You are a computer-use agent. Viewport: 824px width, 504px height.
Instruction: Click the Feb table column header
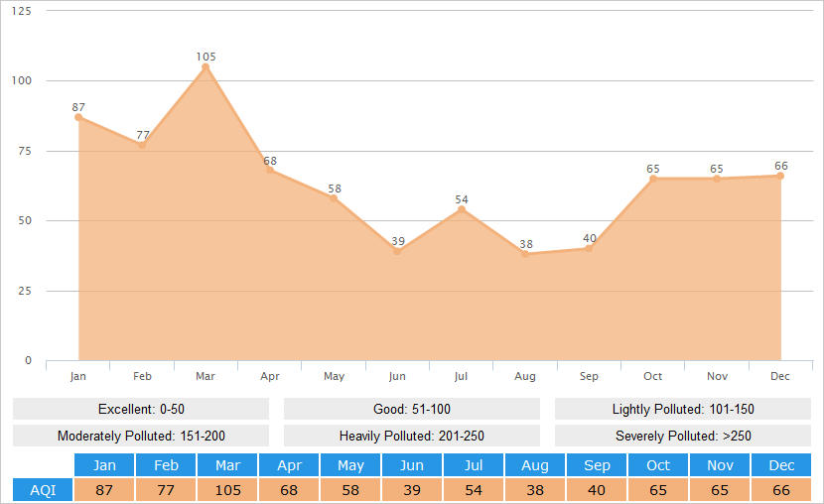[166, 465]
